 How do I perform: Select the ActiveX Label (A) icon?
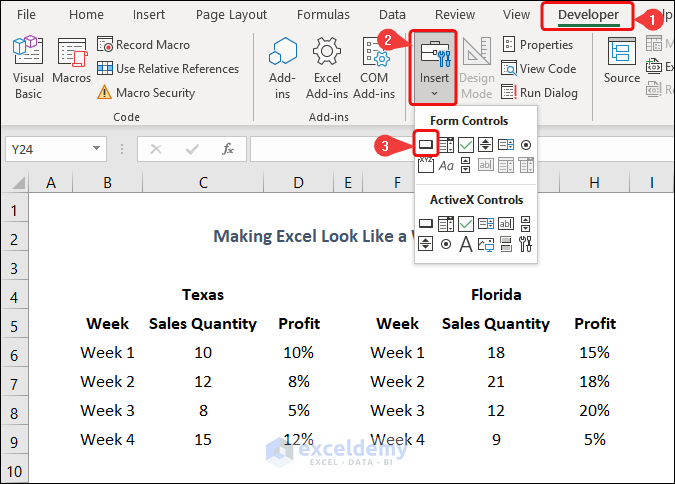click(x=466, y=244)
